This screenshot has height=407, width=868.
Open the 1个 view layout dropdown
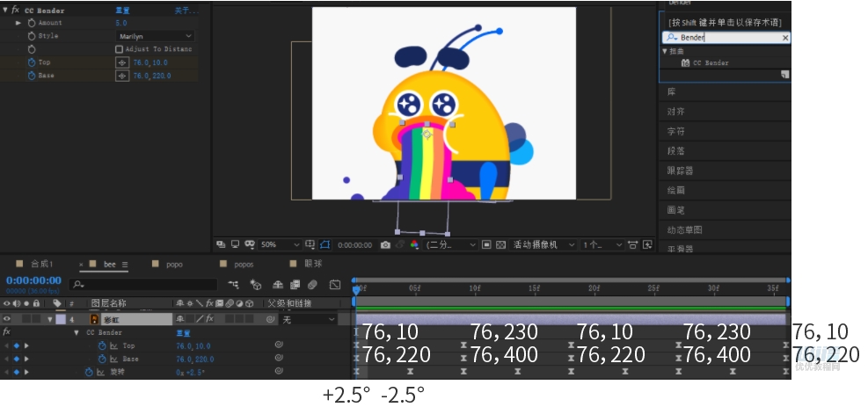pyautogui.click(x=602, y=244)
